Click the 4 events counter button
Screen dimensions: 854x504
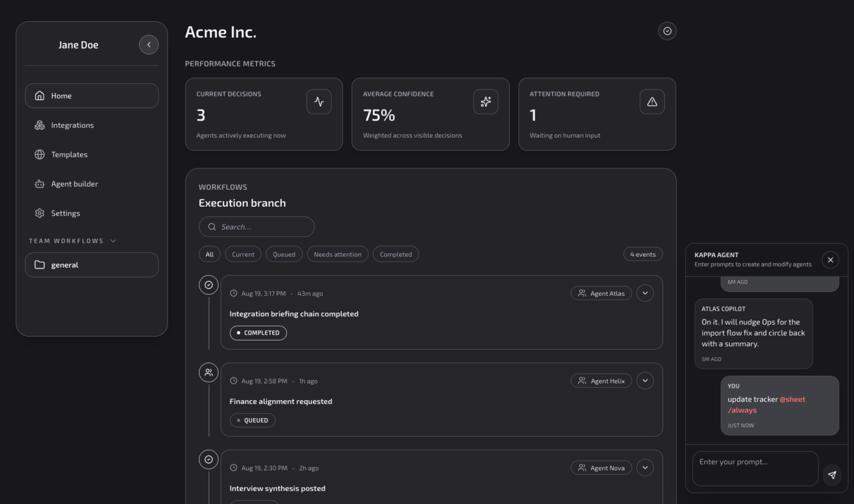[x=642, y=254]
